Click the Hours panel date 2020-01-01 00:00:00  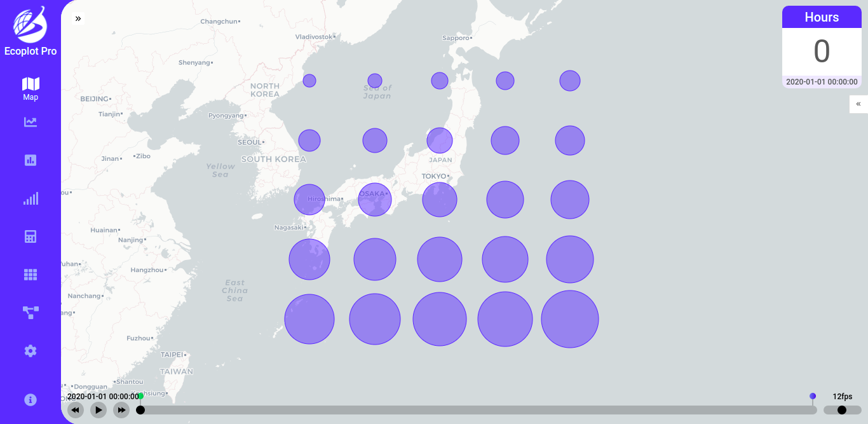click(822, 82)
